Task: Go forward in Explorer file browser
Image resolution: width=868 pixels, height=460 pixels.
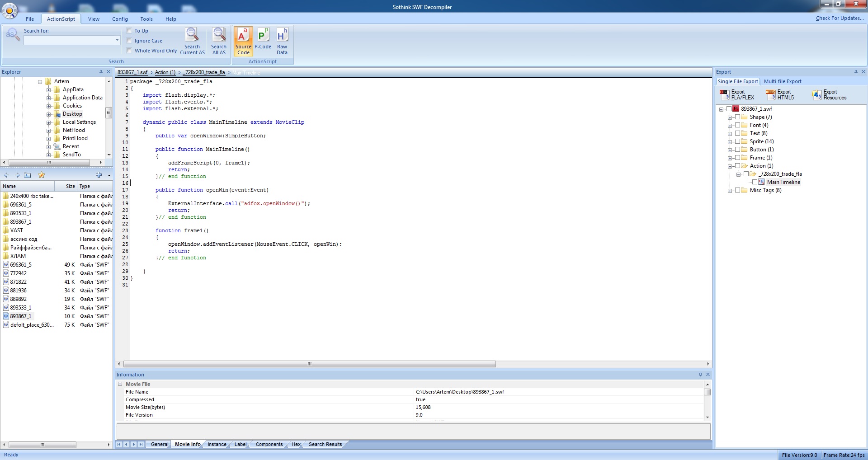Action: pyautogui.click(x=17, y=175)
